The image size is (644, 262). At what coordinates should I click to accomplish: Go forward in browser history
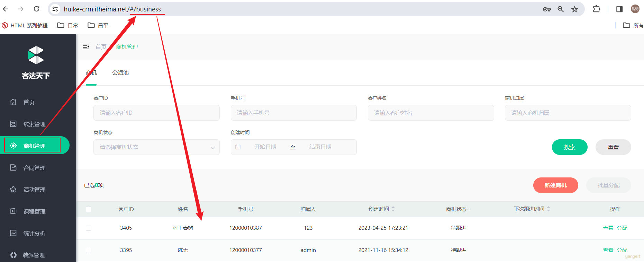point(21,9)
